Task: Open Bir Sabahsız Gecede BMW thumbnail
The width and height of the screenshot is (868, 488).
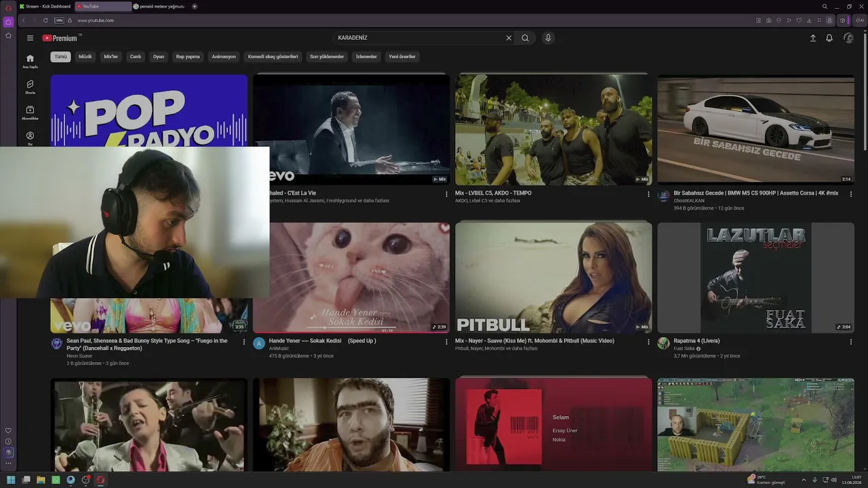Action: pos(755,129)
